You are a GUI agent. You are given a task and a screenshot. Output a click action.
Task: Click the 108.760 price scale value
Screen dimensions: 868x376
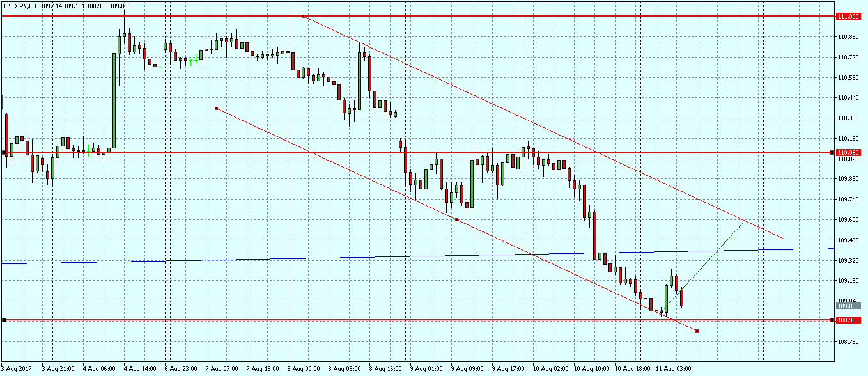tap(848, 341)
